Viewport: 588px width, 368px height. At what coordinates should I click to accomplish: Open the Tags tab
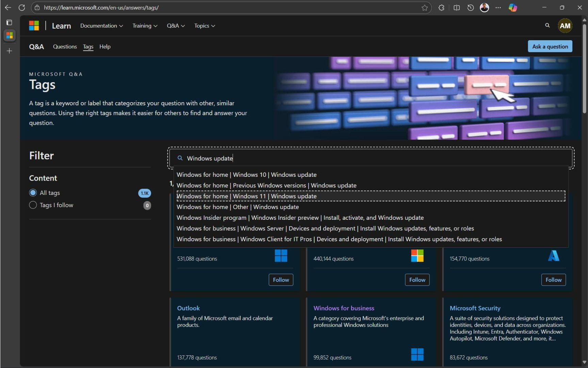click(88, 47)
